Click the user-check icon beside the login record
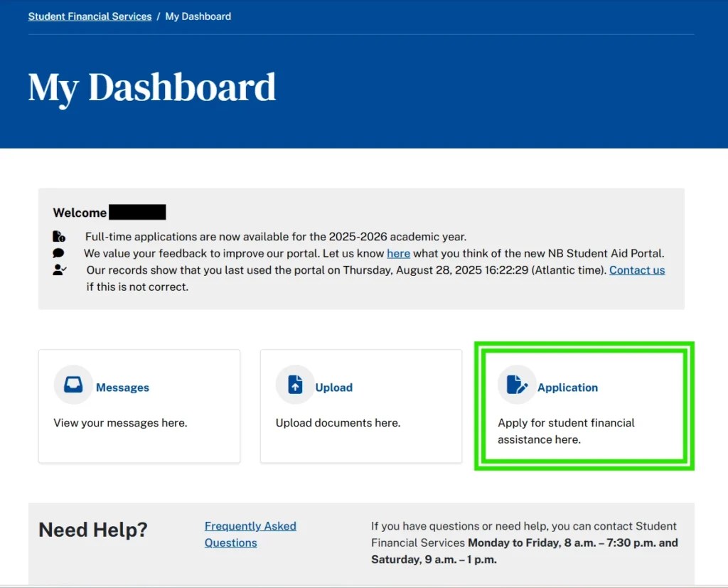 (x=59, y=269)
